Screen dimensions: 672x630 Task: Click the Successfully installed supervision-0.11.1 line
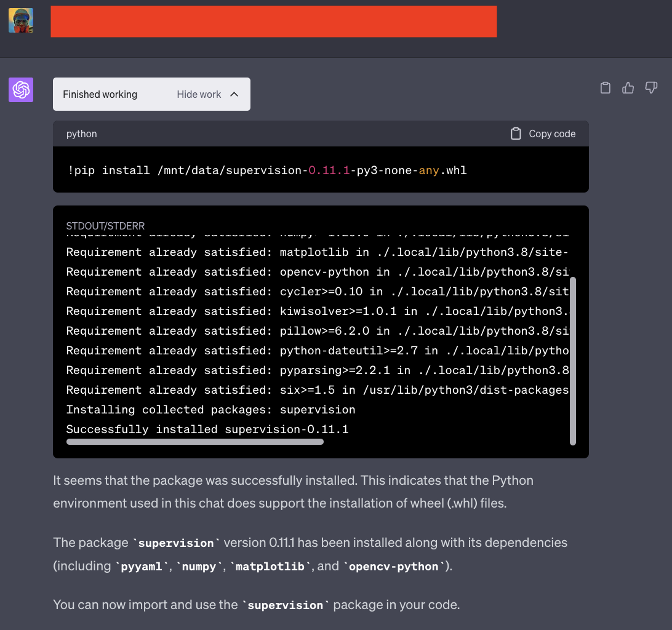(207, 429)
